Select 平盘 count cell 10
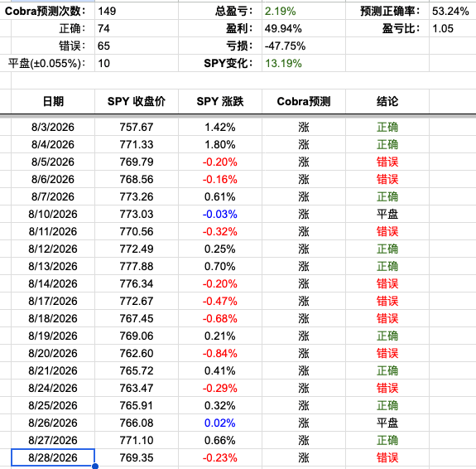This screenshot has width=476, height=469. (137, 63)
